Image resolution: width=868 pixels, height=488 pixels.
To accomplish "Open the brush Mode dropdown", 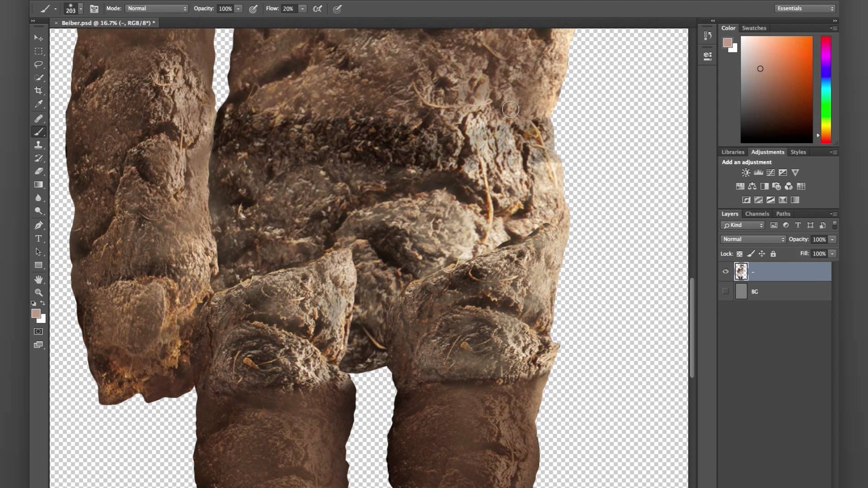I will tap(157, 9).
